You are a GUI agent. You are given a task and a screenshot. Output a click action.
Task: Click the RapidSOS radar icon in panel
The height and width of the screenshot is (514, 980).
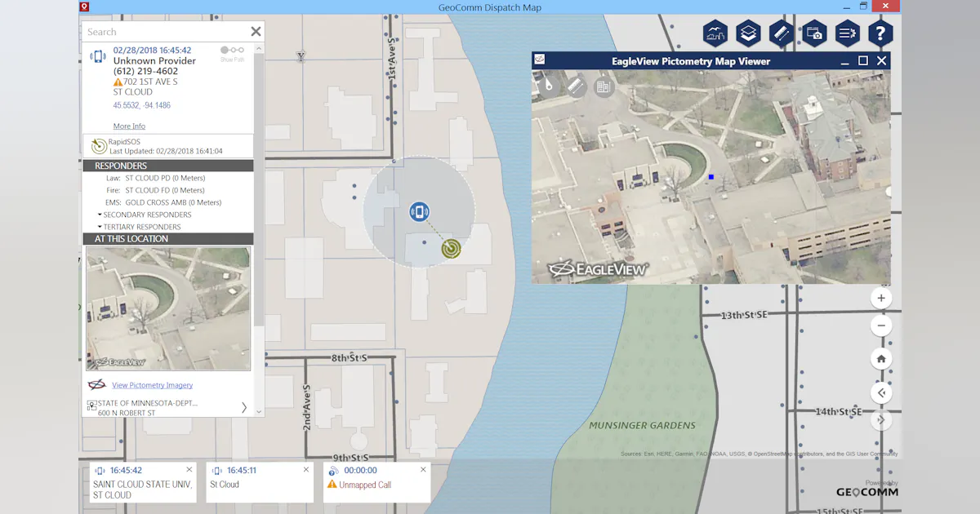98,146
